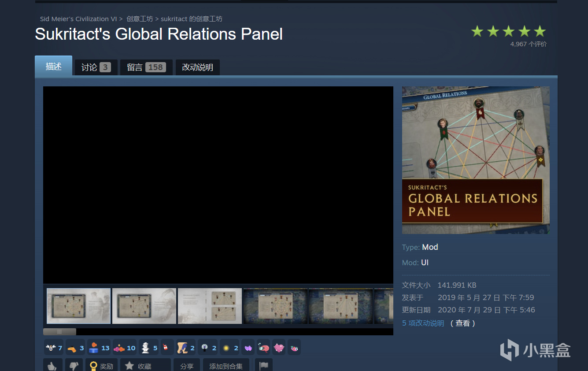Select the third thumbnail showing two panels
The width and height of the screenshot is (588, 371).
click(x=210, y=306)
